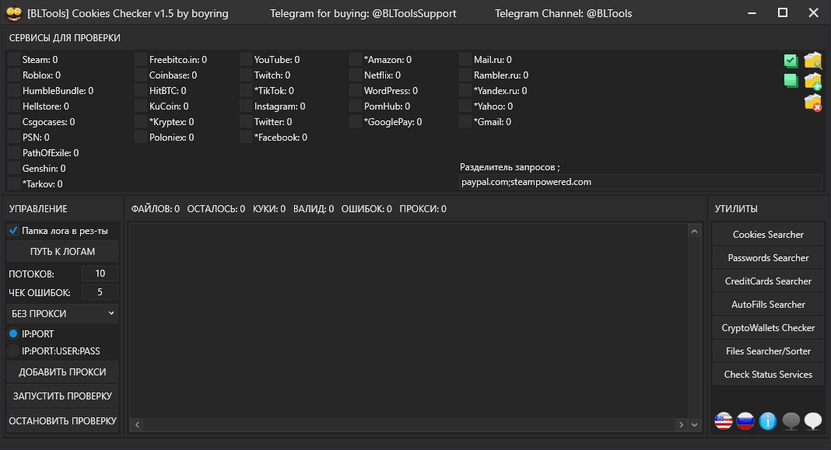Click the ПУТЬ К ЛОГАМ button
This screenshot has height=450, width=831.
tap(63, 251)
